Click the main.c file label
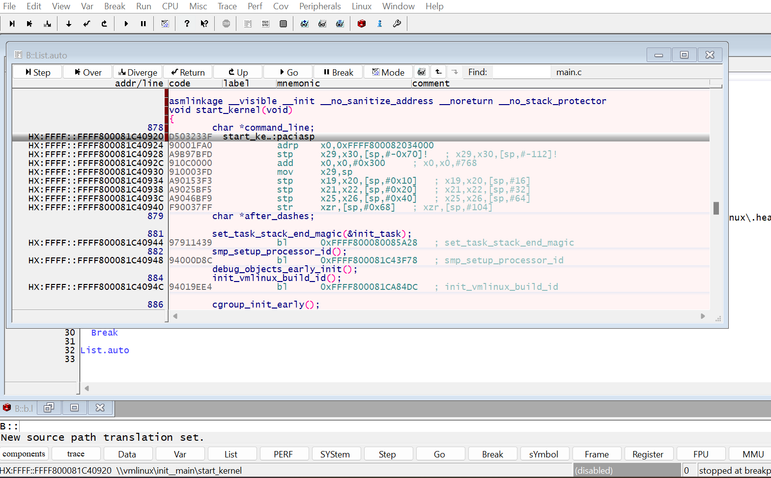Image resolution: width=771 pixels, height=478 pixels. [569, 72]
